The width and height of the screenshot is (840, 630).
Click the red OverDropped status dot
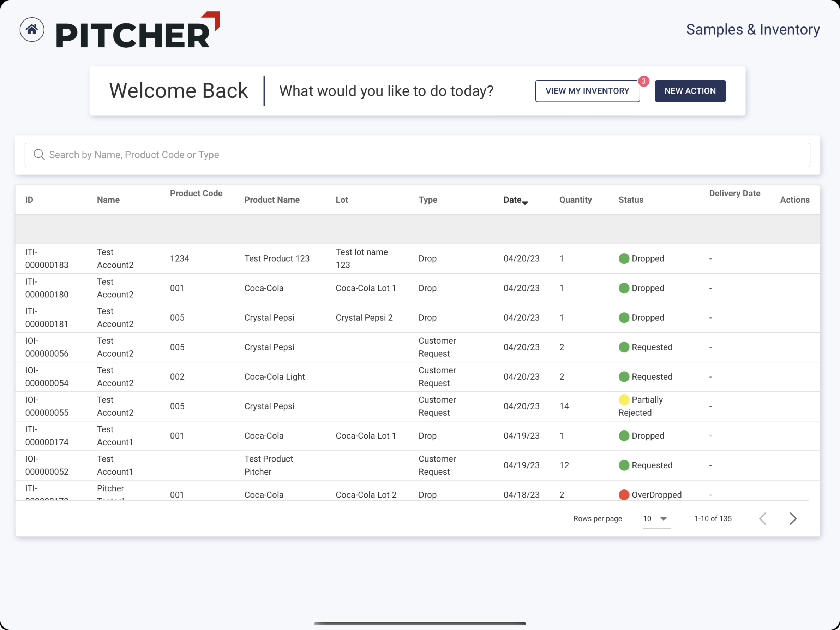(x=624, y=494)
